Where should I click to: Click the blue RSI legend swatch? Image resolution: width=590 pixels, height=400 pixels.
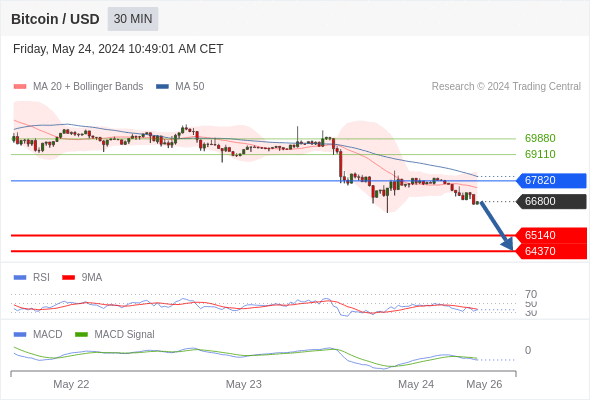tap(20, 278)
